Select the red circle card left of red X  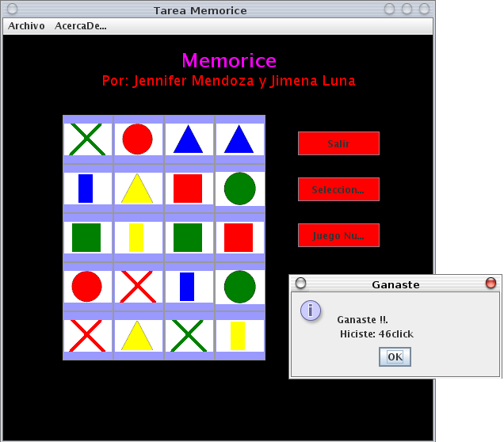click(x=88, y=287)
